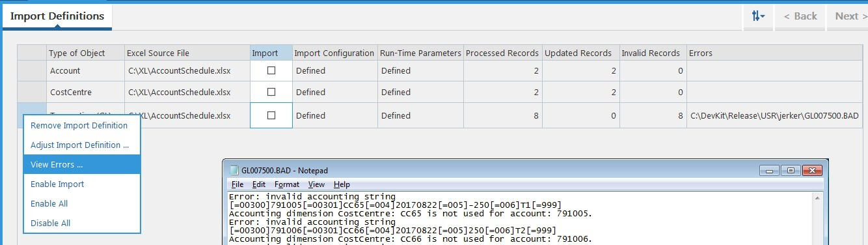
Task: Click the Back navigation button
Action: point(800,16)
